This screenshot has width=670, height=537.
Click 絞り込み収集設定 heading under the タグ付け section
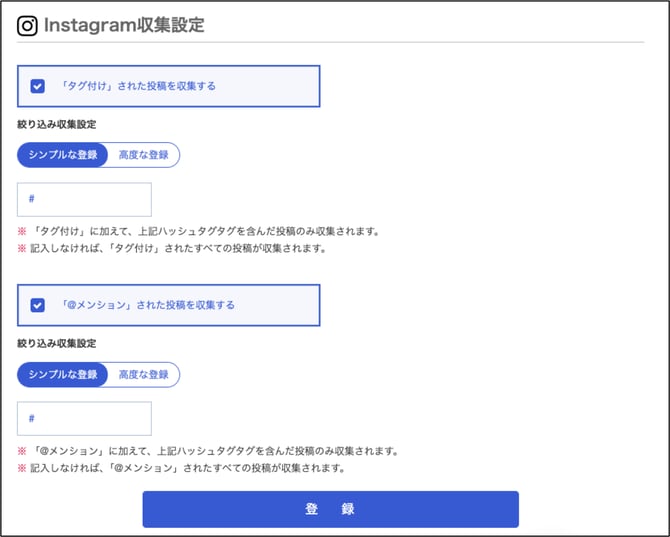tap(57, 124)
